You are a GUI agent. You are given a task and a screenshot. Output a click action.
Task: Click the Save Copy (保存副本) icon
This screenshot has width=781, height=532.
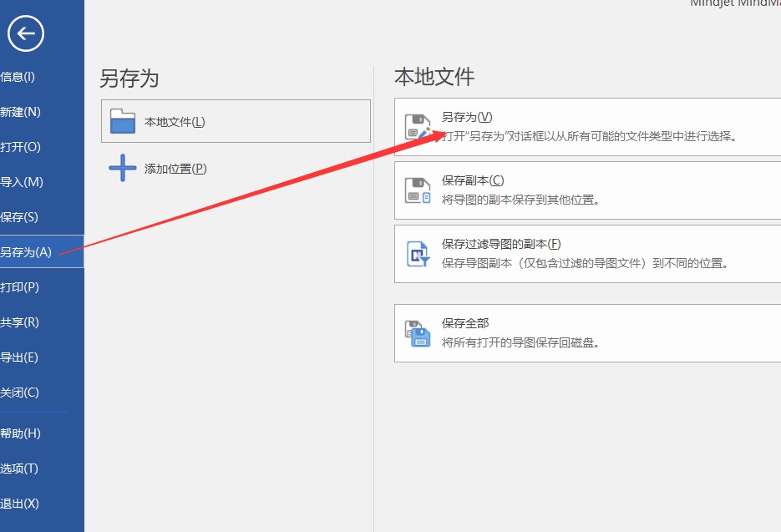[417, 190]
